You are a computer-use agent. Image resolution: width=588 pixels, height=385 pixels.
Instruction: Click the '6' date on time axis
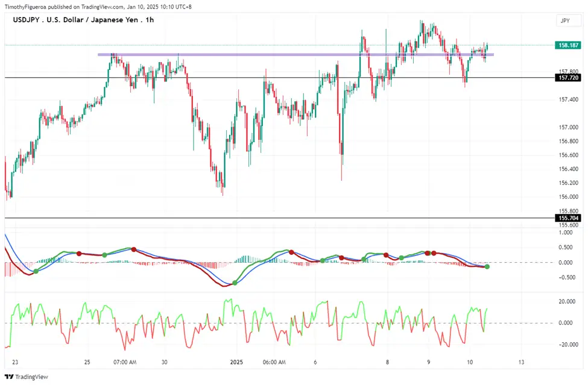(x=315, y=362)
